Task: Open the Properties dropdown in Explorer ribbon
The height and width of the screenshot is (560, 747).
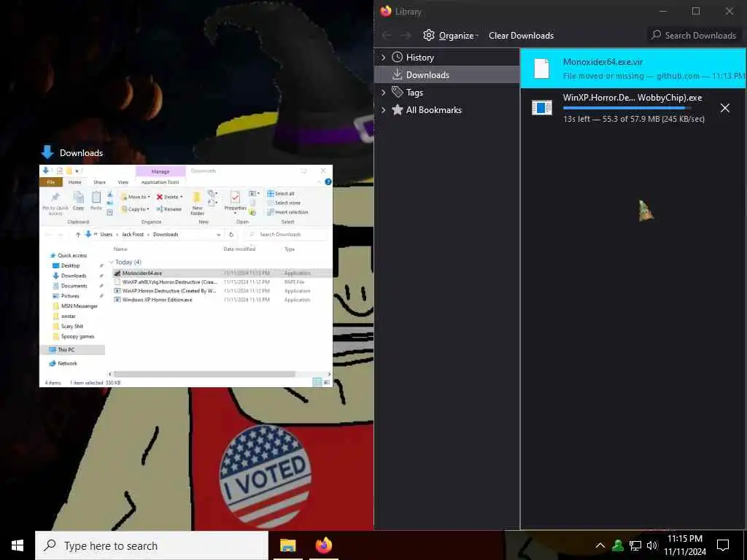Action: (x=236, y=214)
